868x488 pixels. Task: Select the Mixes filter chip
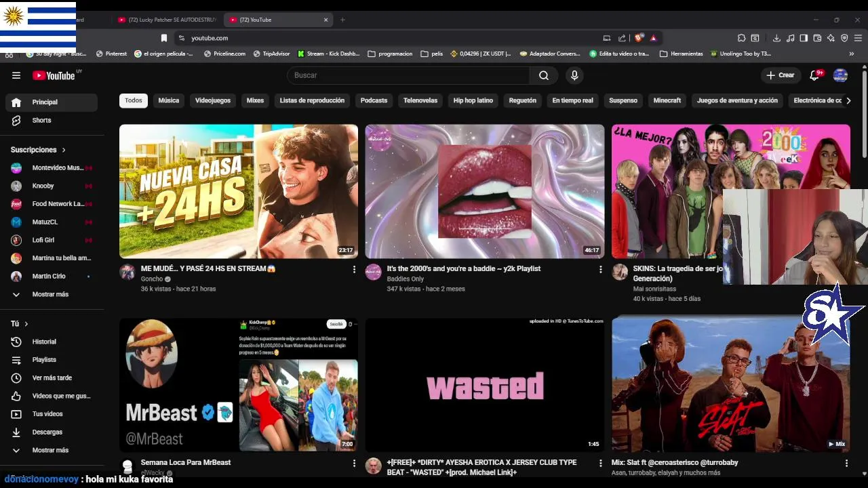(255, 100)
